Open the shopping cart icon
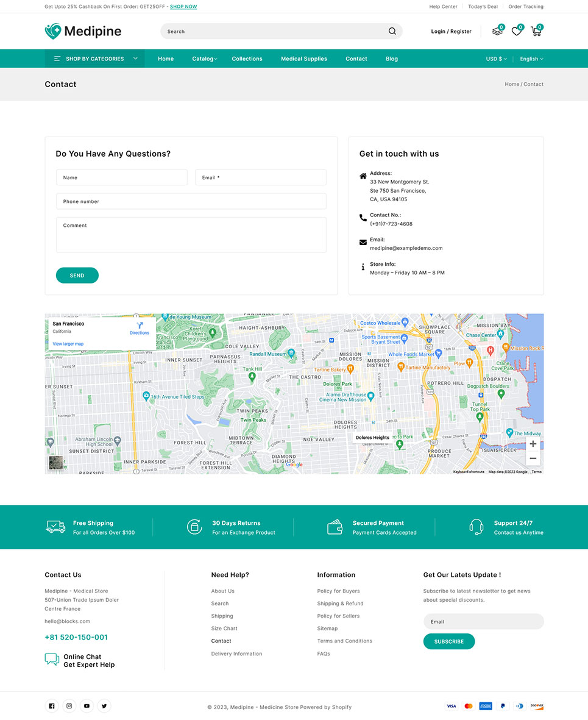The image size is (588, 720). coord(536,31)
